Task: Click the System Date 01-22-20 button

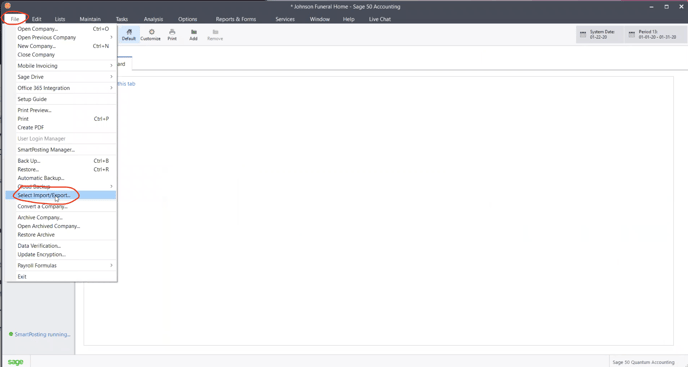Action: pos(600,34)
